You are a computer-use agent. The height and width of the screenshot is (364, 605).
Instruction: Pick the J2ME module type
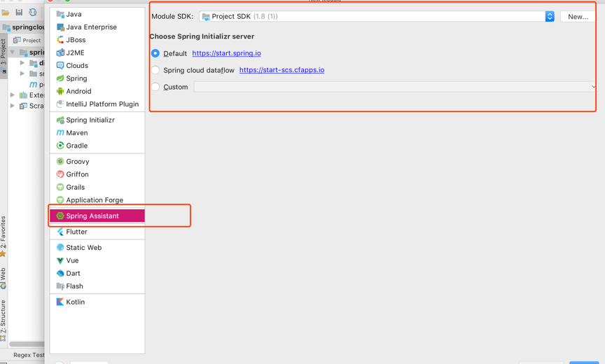(97, 52)
